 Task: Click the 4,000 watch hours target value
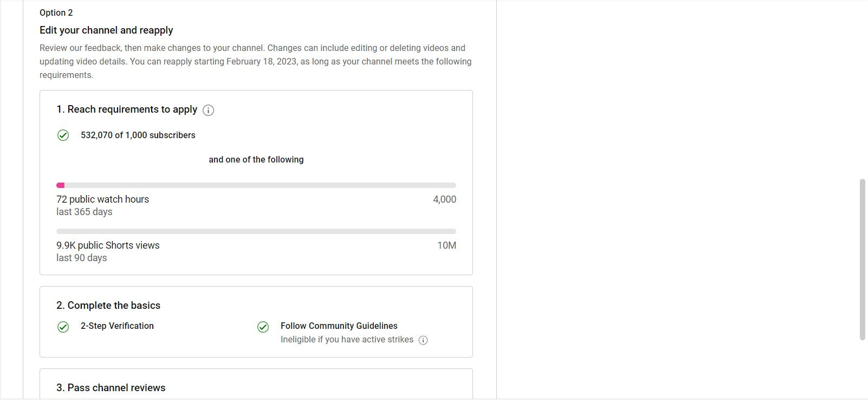[x=444, y=199]
